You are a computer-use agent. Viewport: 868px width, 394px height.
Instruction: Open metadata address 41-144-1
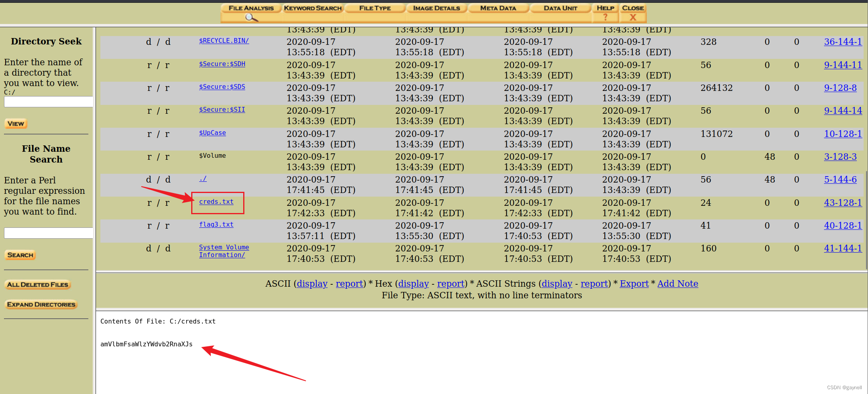843,248
